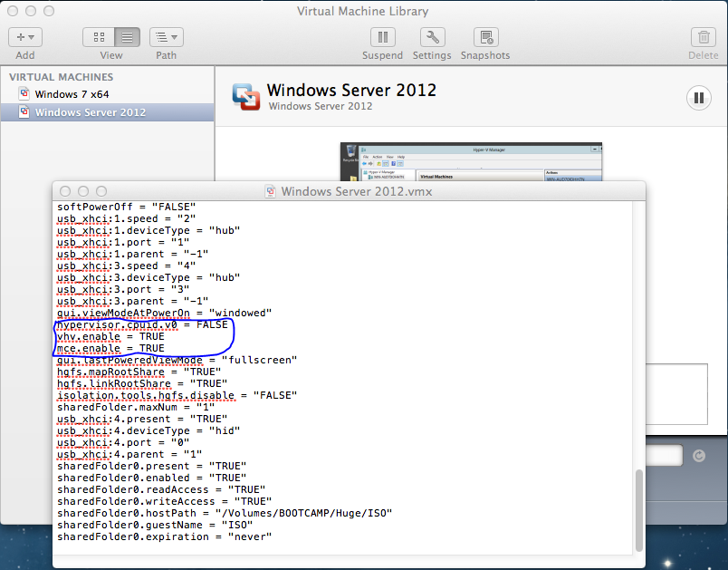Open the Snapshots manager

click(485, 37)
